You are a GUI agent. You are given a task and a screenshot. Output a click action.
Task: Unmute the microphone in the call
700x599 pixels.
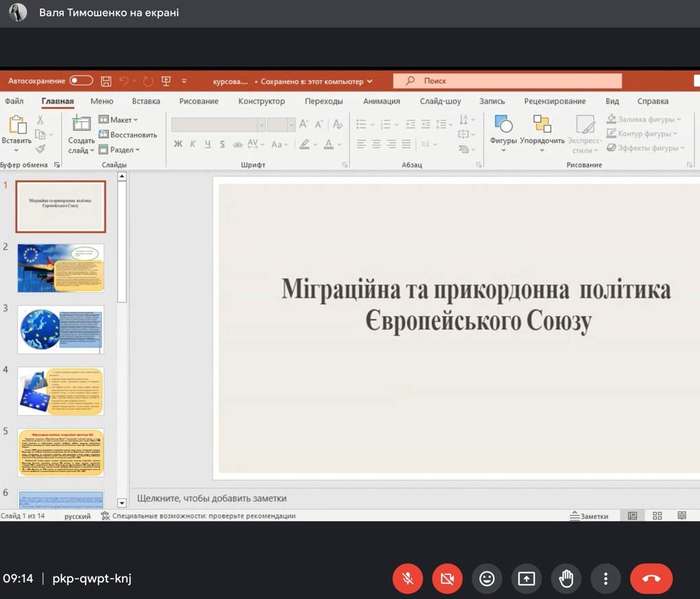407,579
